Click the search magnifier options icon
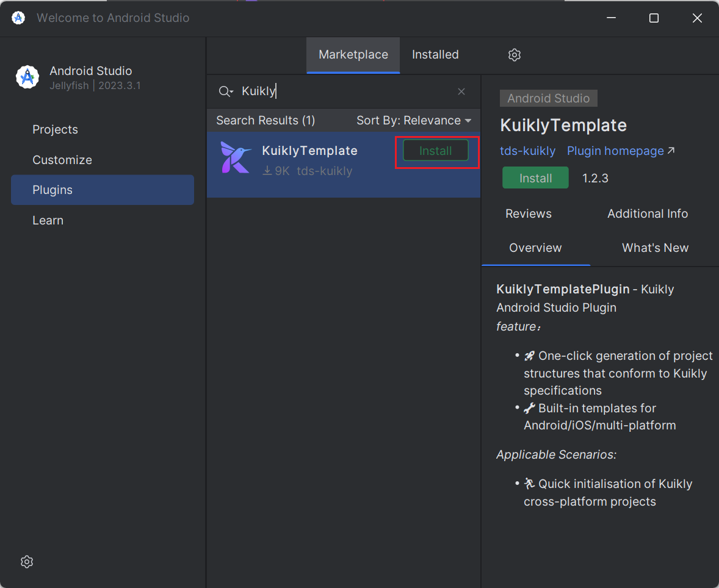 tap(226, 91)
